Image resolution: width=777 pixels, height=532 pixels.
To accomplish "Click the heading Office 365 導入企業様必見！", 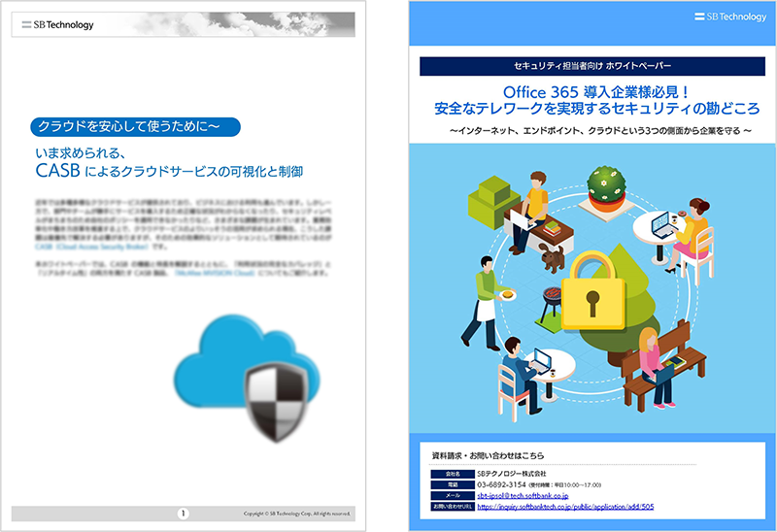I will (x=596, y=91).
